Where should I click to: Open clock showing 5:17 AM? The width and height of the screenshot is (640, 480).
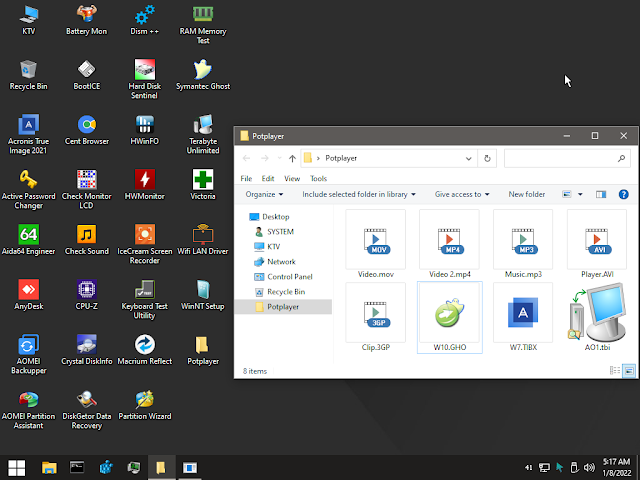pos(617,467)
